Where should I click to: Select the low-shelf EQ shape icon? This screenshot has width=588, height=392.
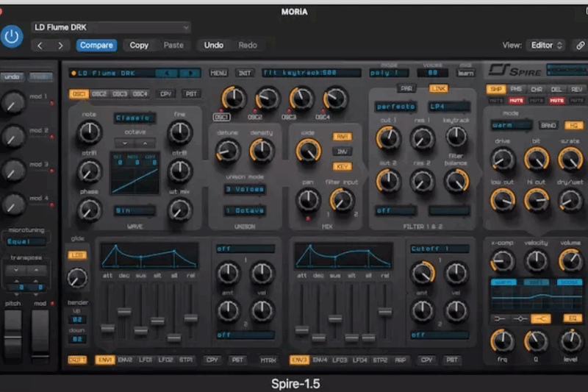500,319
